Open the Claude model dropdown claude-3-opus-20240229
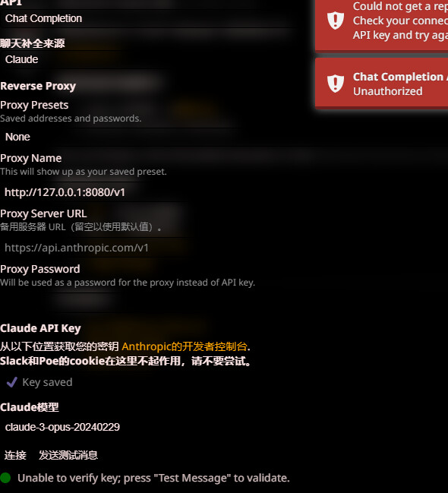This screenshot has height=493, width=448. click(148, 427)
